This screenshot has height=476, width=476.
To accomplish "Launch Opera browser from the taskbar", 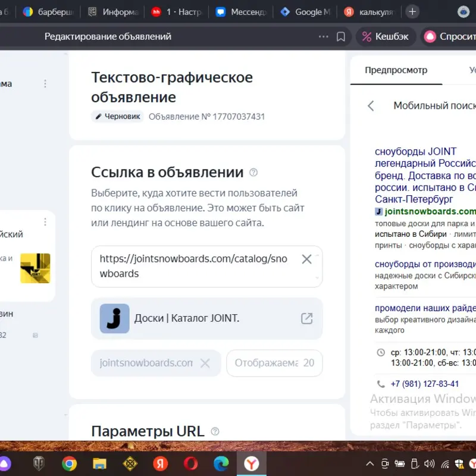I will (x=190, y=464).
